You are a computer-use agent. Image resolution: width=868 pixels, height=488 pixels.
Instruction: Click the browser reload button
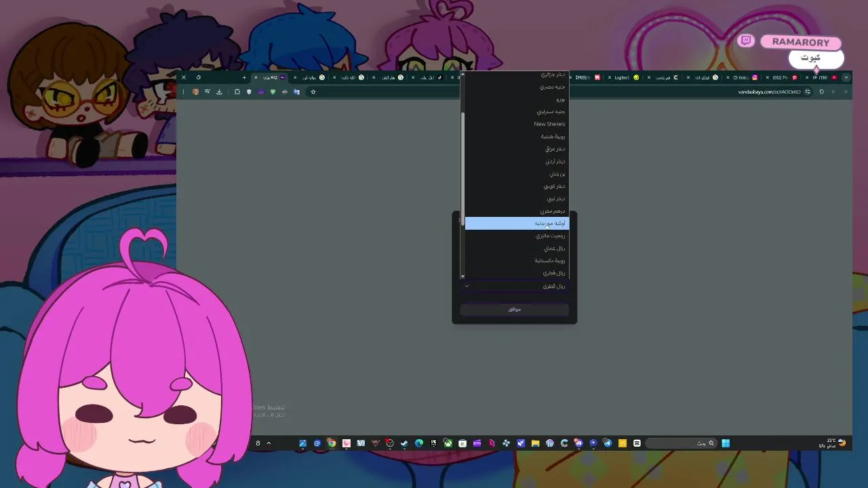coord(822,91)
